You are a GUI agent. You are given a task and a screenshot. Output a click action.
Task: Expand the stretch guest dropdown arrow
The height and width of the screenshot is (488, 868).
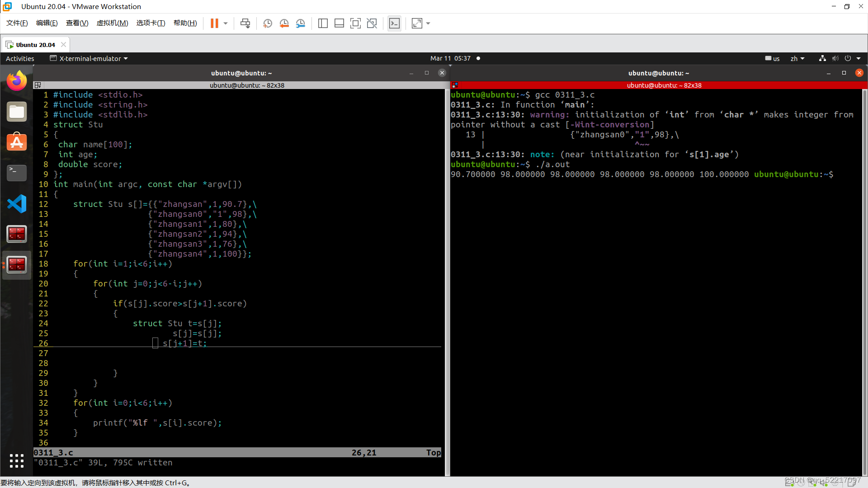pyautogui.click(x=428, y=23)
